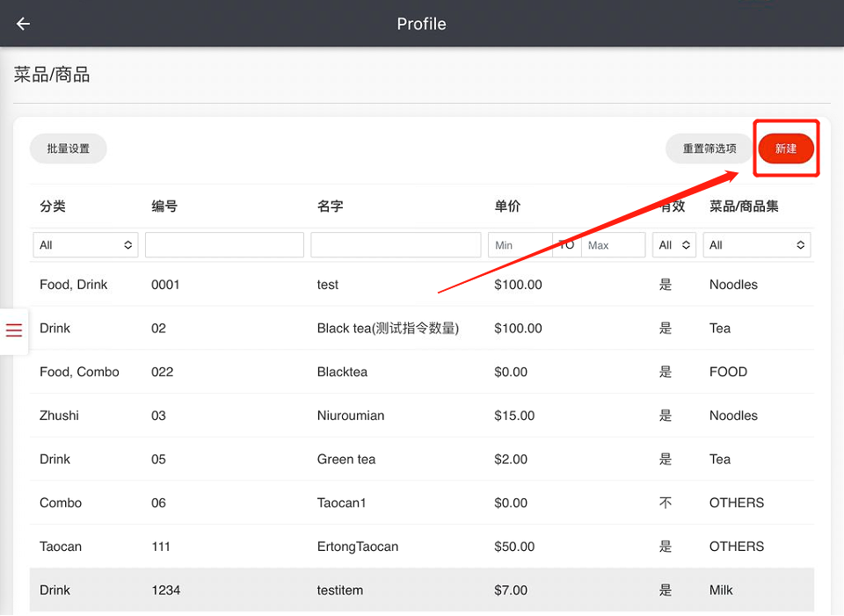Open the 菜品/商品集 filter dropdown
844x616 pixels.
point(757,245)
